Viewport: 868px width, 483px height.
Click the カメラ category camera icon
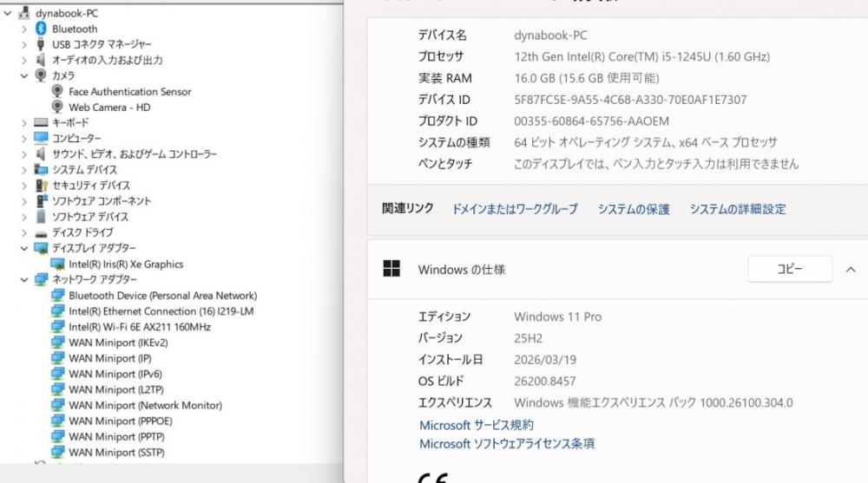[41, 75]
